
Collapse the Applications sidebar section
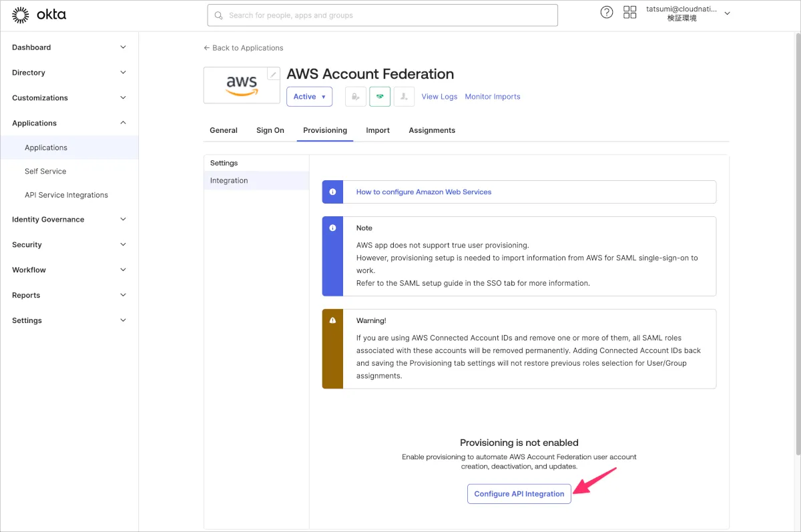69,123
